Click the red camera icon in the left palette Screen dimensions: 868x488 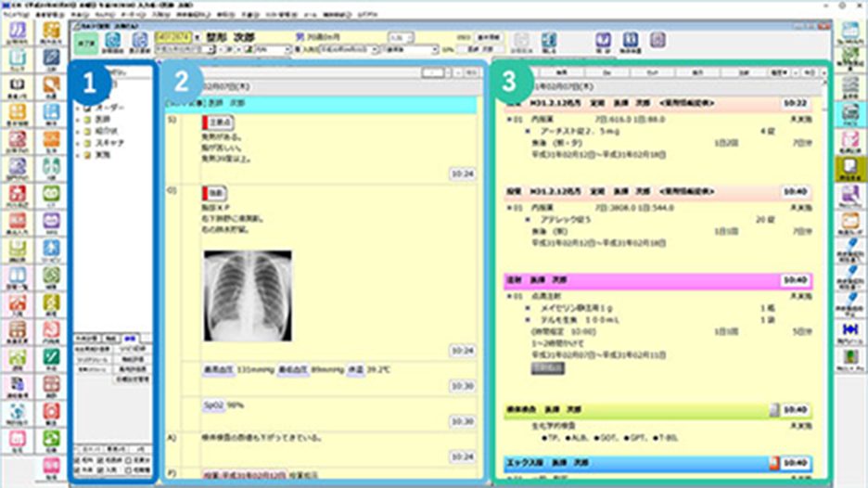(52, 412)
